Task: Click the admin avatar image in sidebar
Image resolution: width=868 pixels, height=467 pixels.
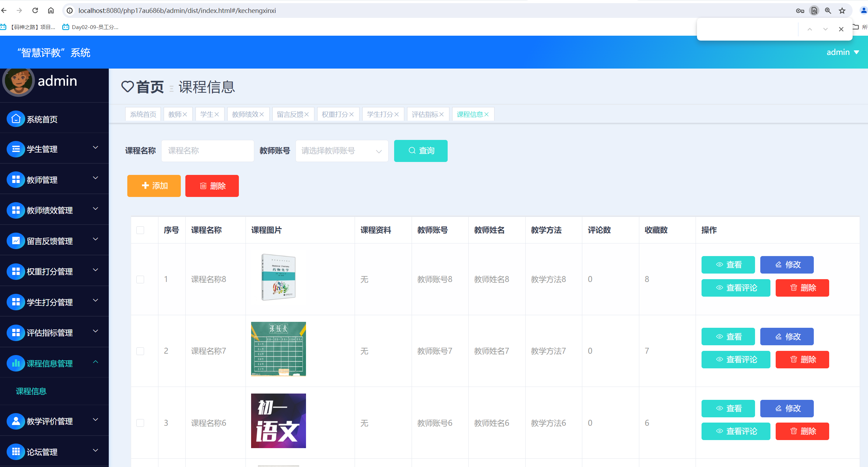Action: (19, 81)
